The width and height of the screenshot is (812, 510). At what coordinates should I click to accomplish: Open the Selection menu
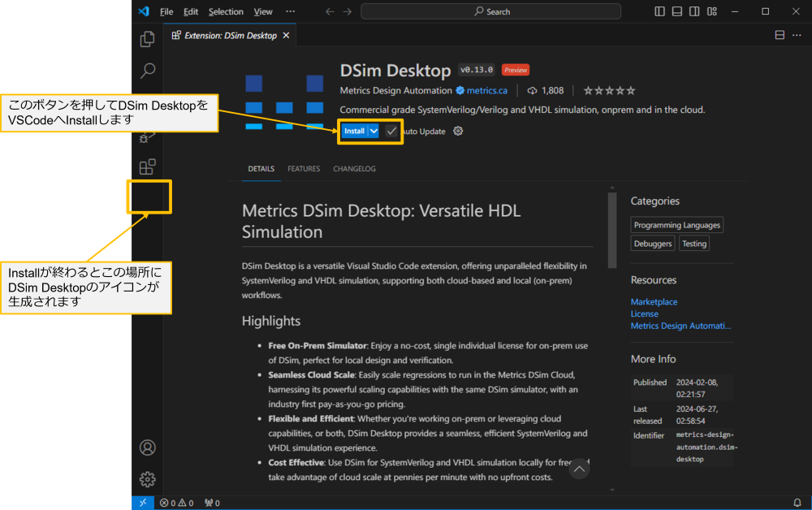226,11
